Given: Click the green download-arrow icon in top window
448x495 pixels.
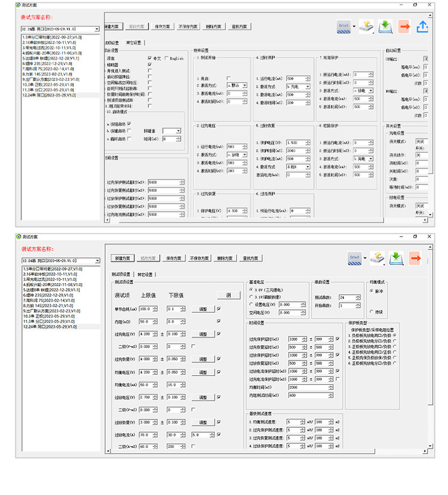Looking at the screenshot, I should pos(385,27).
